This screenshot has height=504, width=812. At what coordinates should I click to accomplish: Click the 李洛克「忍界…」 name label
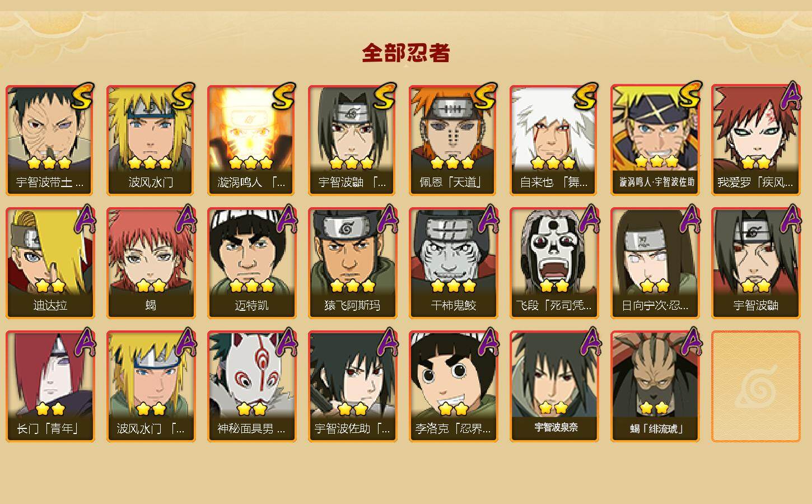point(453,429)
